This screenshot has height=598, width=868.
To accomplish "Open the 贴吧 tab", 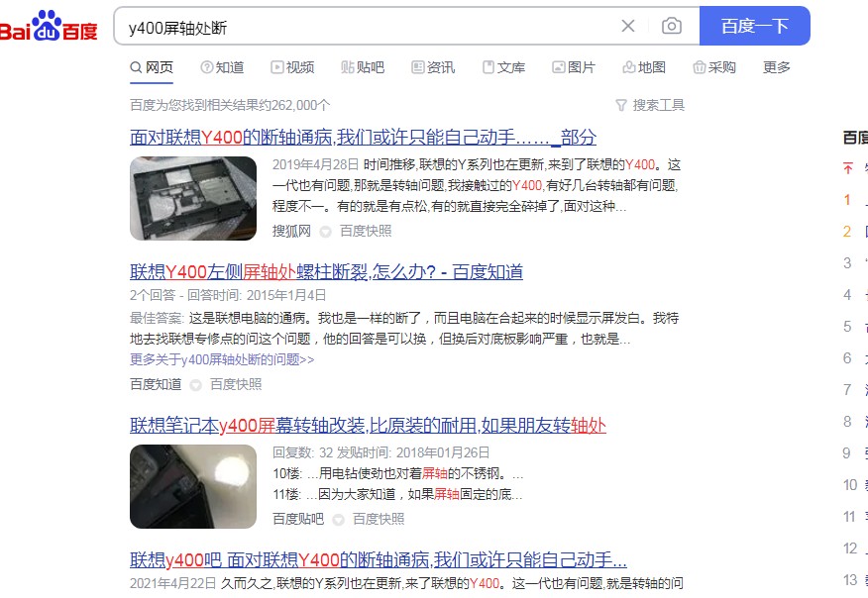I will (363, 67).
